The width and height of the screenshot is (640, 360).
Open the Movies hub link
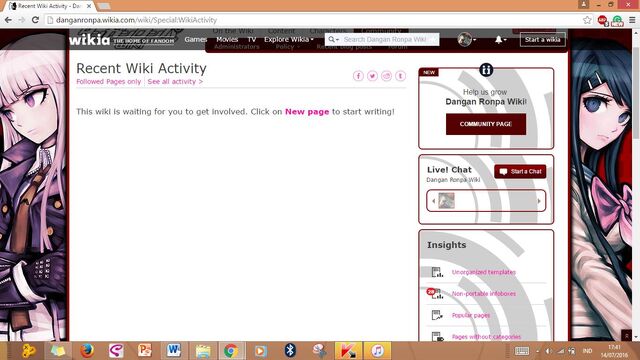point(227,40)
